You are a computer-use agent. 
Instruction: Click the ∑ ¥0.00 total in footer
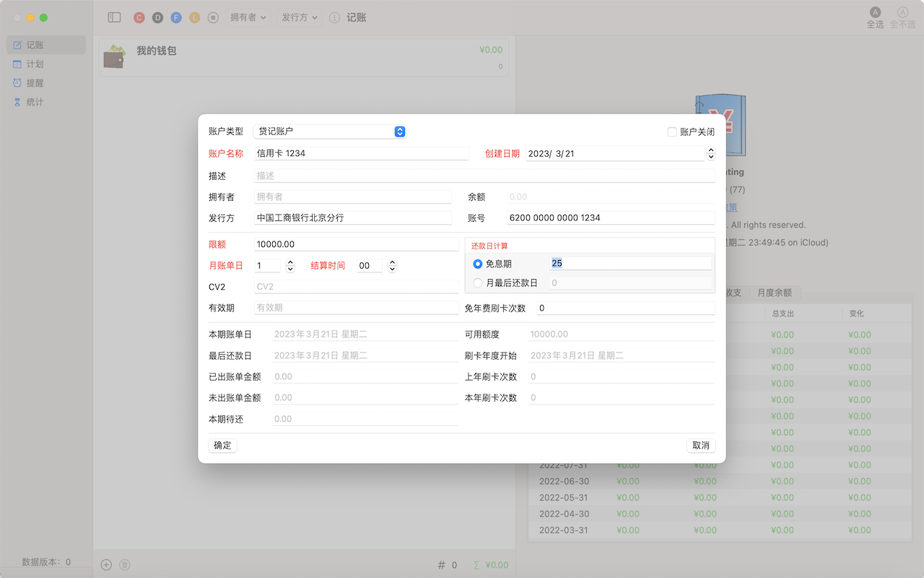[x=490, y=565]
